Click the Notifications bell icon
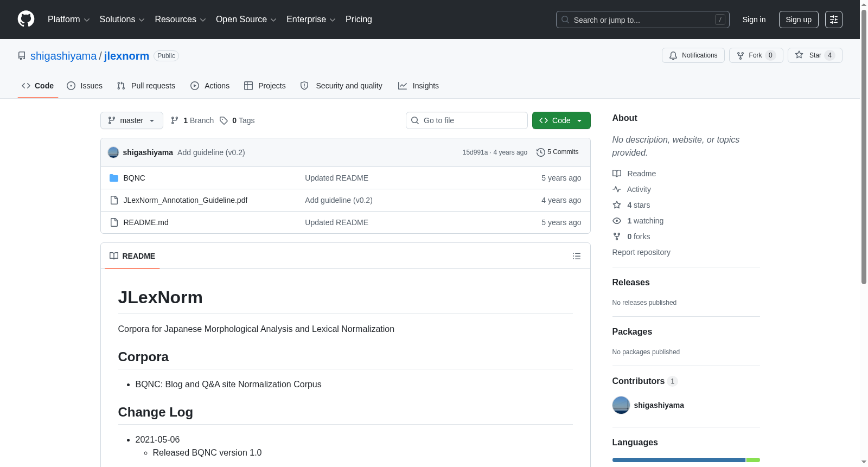Viewport: 868px width, 467px height. 673,55
